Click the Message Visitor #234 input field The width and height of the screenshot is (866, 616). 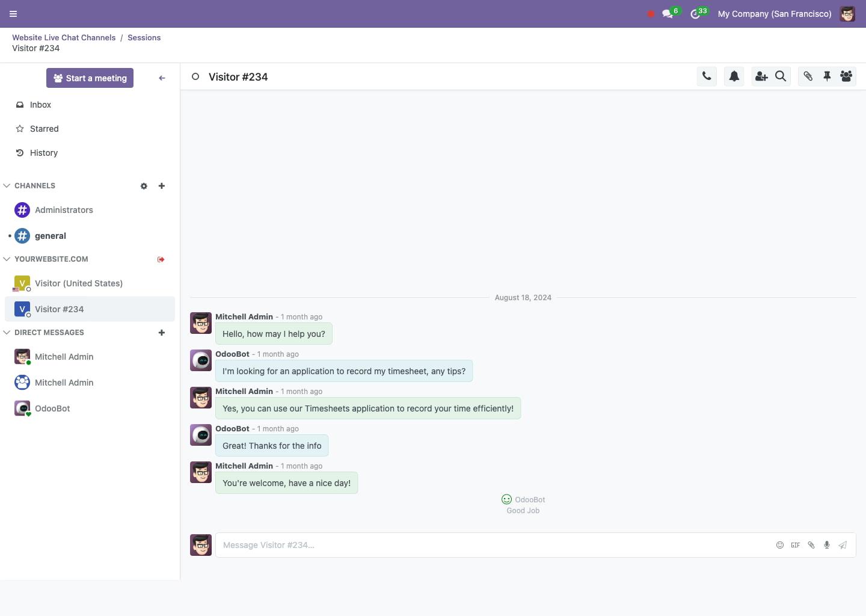click(493, 545)
